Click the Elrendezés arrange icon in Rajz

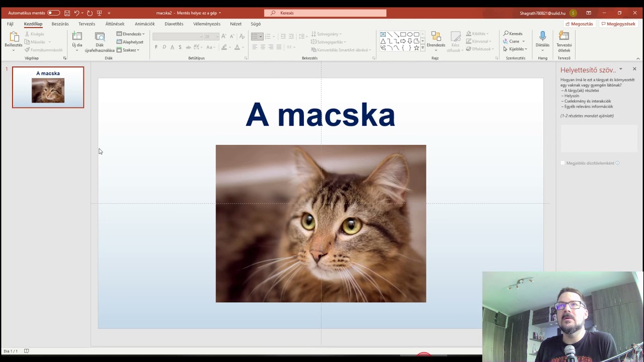click(x=436, y=37)
